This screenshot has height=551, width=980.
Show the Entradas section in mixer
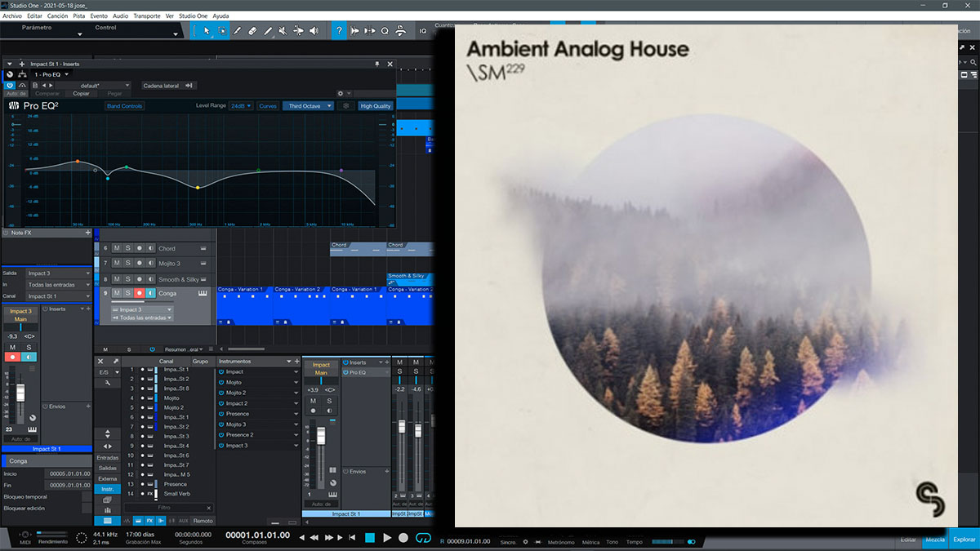click(107, 458)
